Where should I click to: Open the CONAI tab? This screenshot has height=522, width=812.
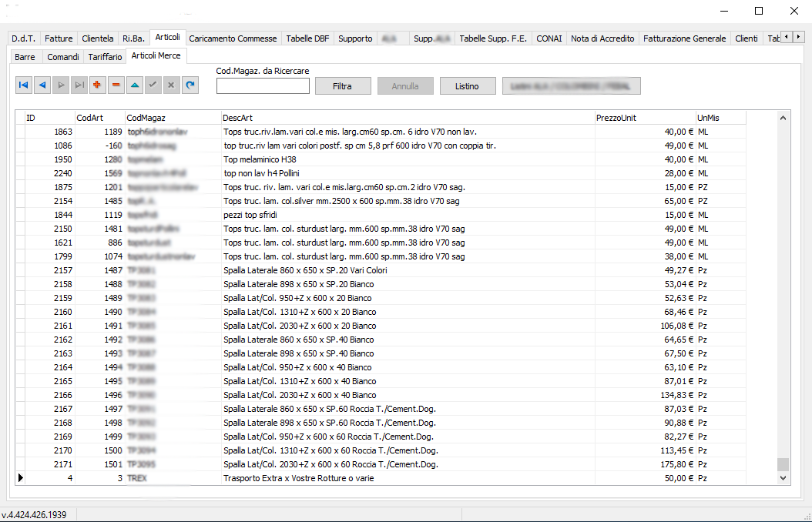point(549,38)
